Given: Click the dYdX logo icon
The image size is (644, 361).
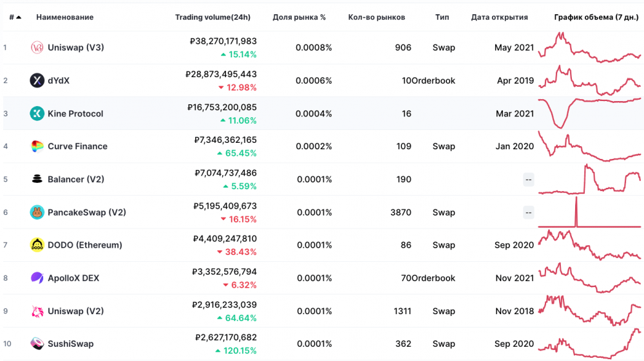Looking at the screenshot, I should click(x=37, y=80).
